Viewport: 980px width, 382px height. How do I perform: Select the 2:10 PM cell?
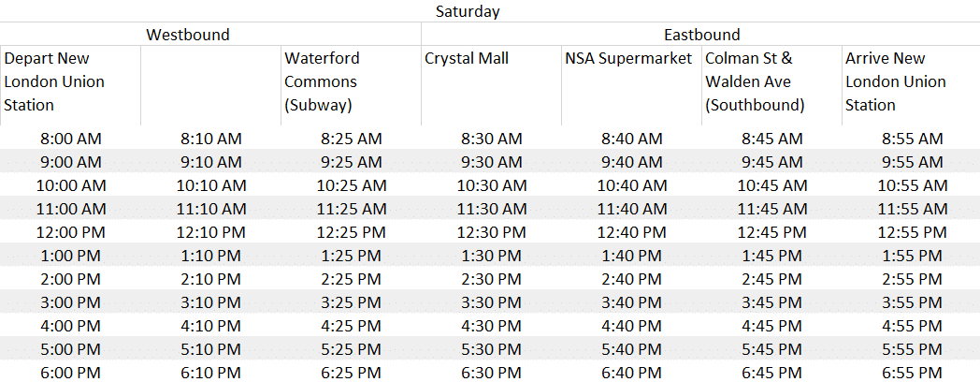tap(210, 279)
